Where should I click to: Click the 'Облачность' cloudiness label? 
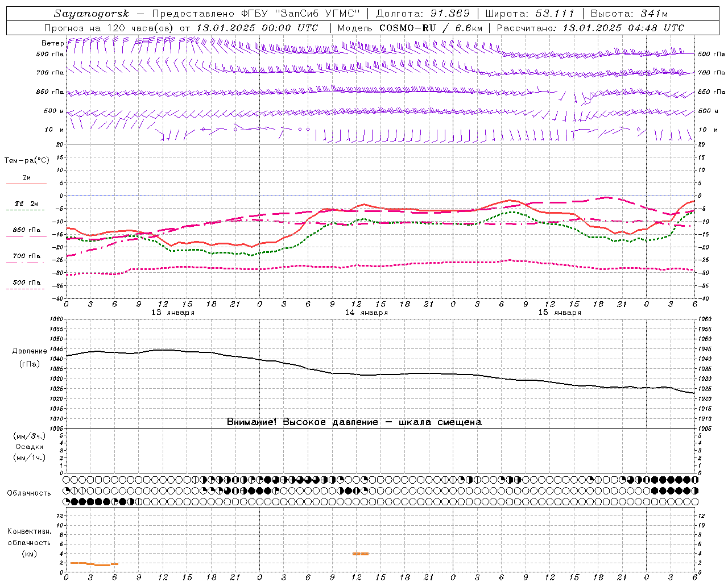(x=29, y=493)
